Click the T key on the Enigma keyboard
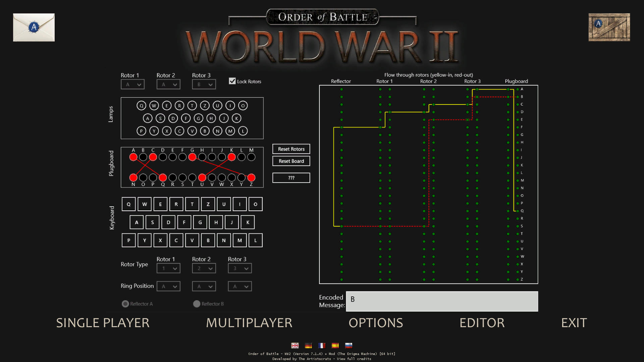 [x=192, y=204]
